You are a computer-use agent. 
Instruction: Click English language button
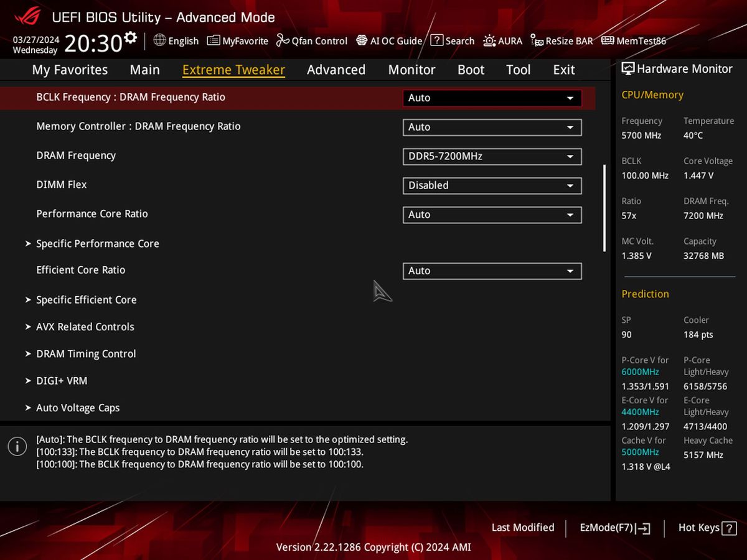click(183, 41)
